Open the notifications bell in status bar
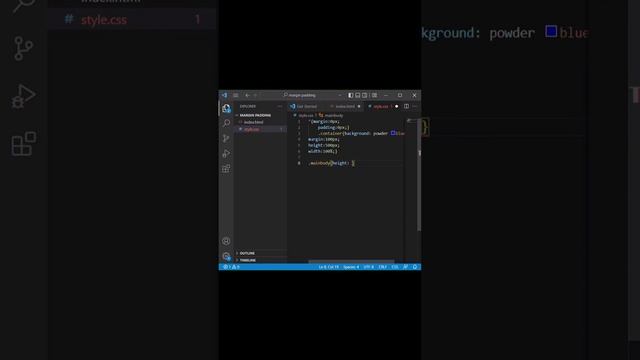 tap(415, 267)
